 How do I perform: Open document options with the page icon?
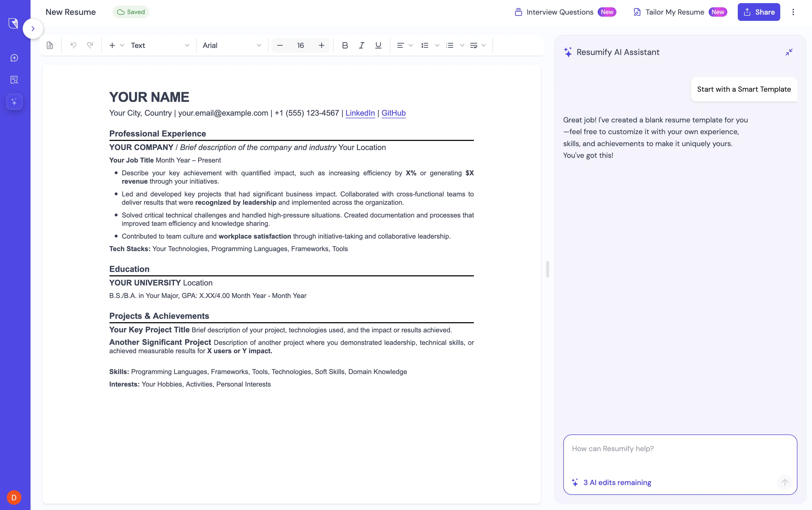click(x=49, y=45)
